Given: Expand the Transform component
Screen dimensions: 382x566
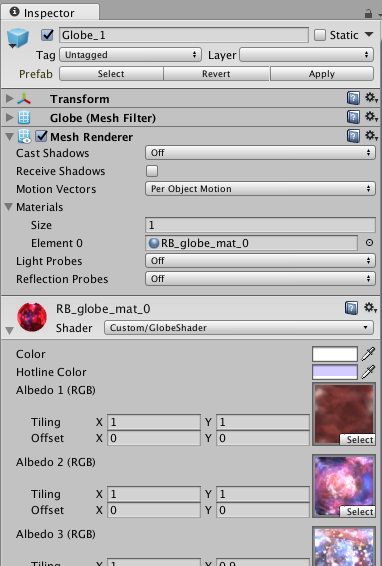Looking at the screenshot, I should tap(10, 98).
